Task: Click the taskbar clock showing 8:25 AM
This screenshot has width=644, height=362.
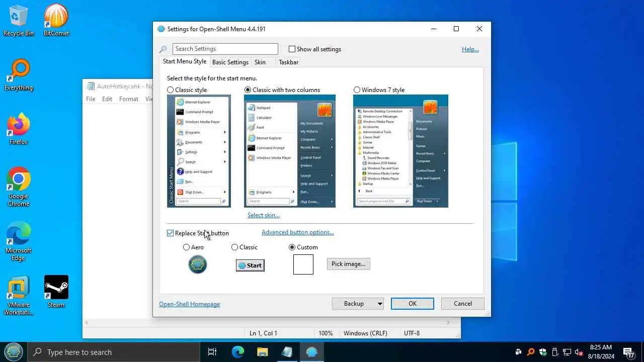Action: [x=601, y=352]
